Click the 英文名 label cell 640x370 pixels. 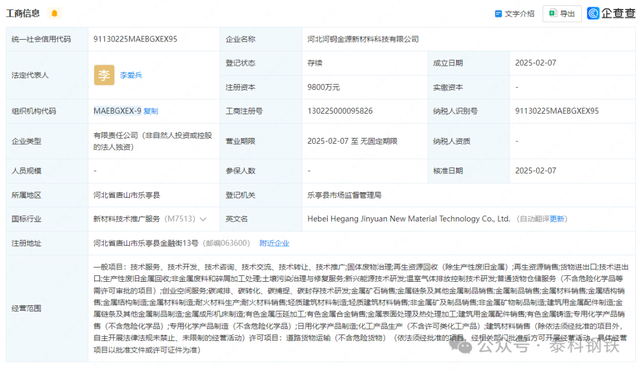point(261,219)
